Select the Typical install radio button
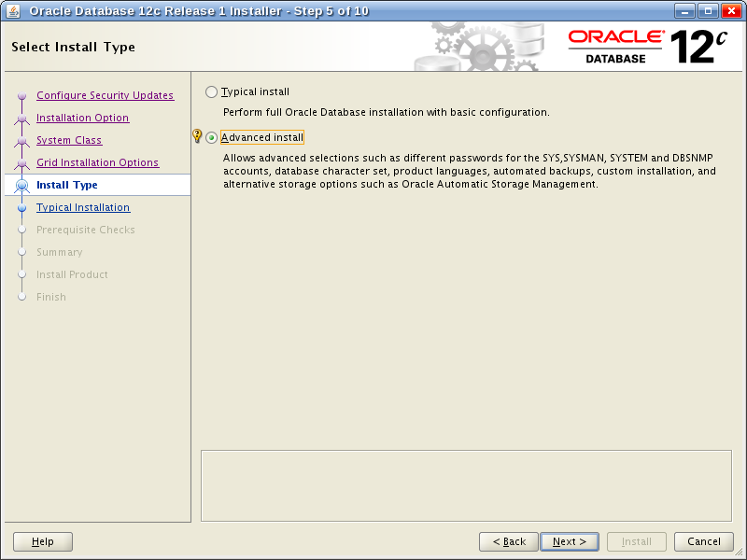 coord(211,92)
